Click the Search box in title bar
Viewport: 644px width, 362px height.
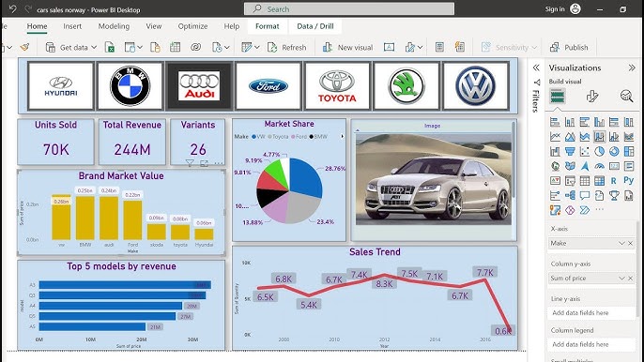[x=349, y=9]
